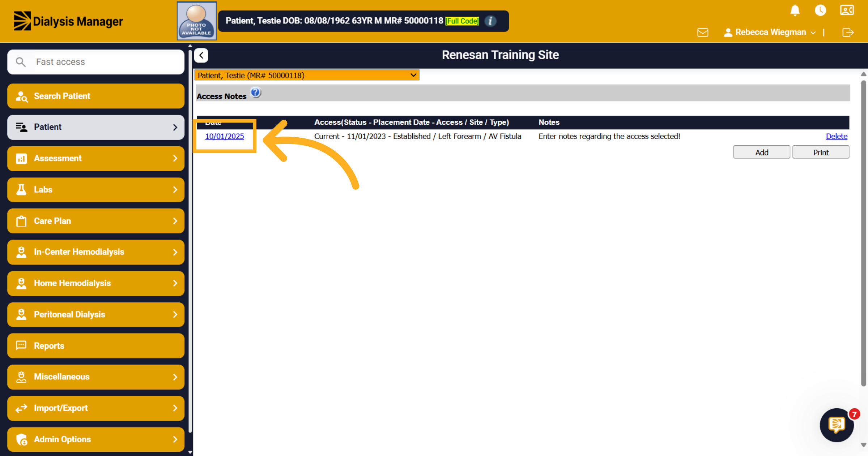
Task: Expand the Home Hemodialysis menu
Action: [96, 283]
